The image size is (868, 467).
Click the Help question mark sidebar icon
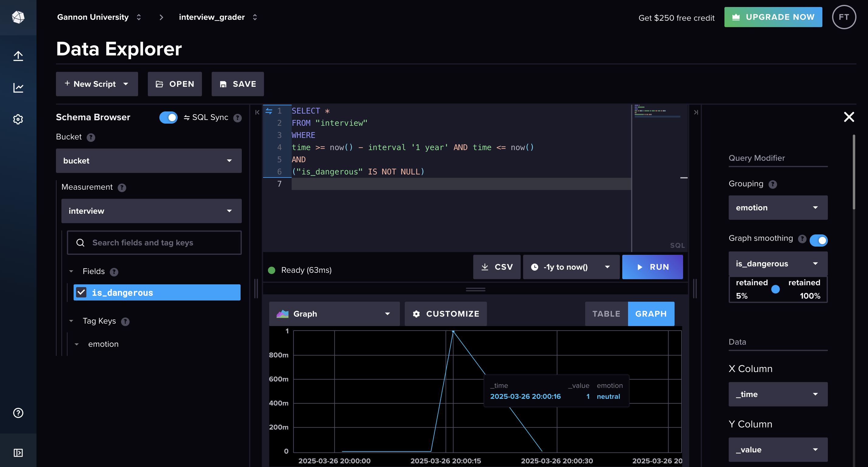pos(18,413)
